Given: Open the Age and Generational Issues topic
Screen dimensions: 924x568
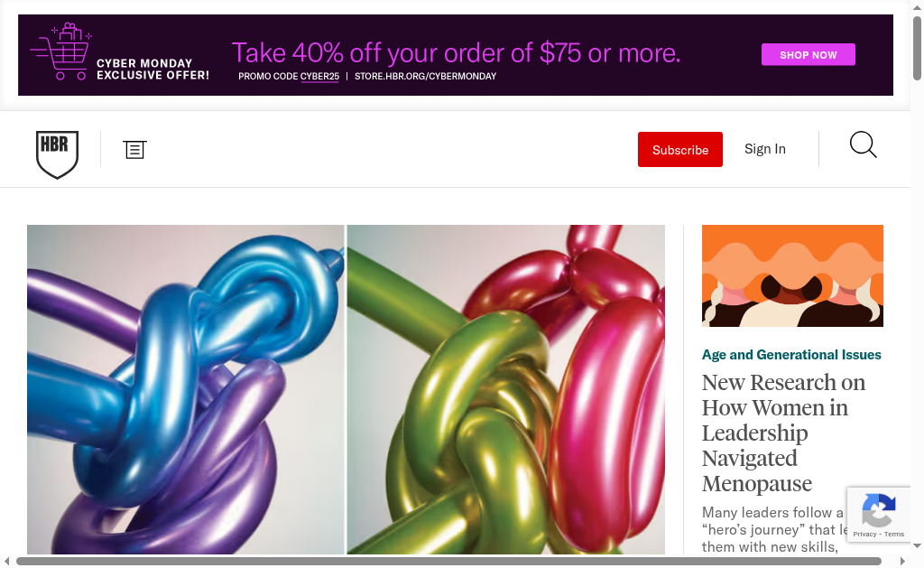Looking at the screenshot, I should (791, 355).
